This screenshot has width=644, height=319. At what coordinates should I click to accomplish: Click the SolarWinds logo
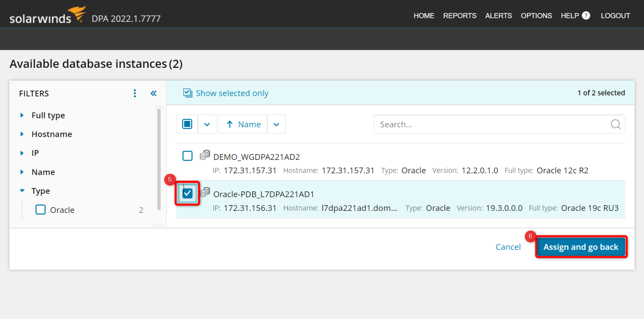tap(48, 16)
